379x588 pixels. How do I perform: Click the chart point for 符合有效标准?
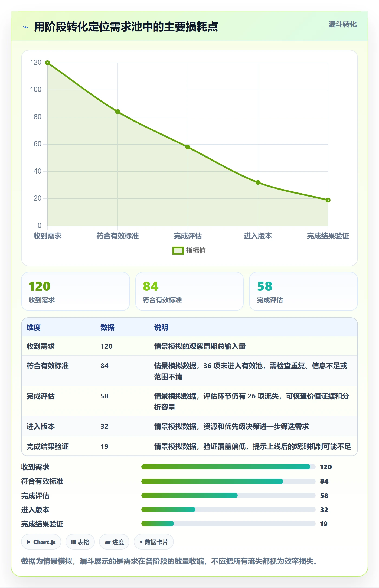(x=117, y=112)
